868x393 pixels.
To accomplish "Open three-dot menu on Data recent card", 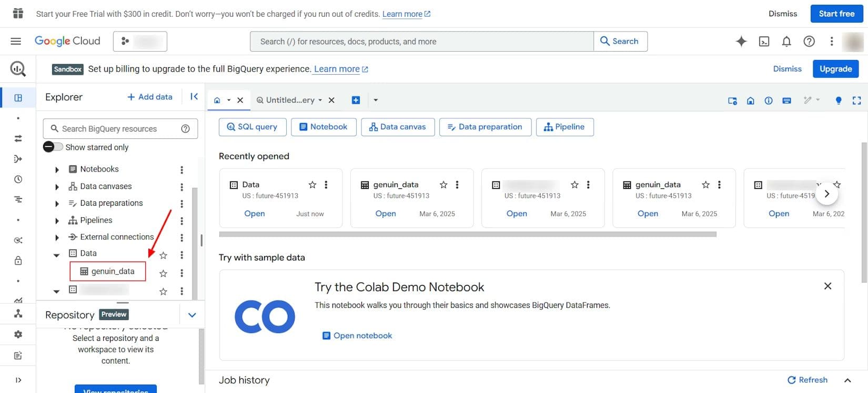I will (x=326, y=185).
